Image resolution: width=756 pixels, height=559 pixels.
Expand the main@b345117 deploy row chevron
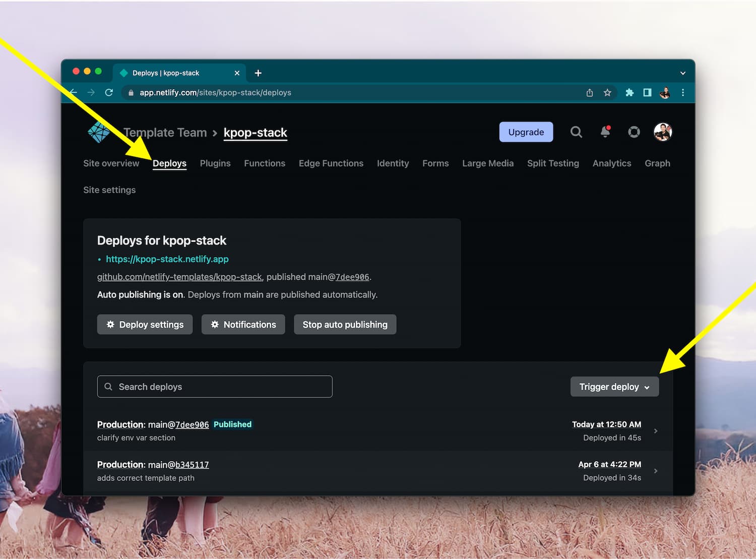point(656,471)
